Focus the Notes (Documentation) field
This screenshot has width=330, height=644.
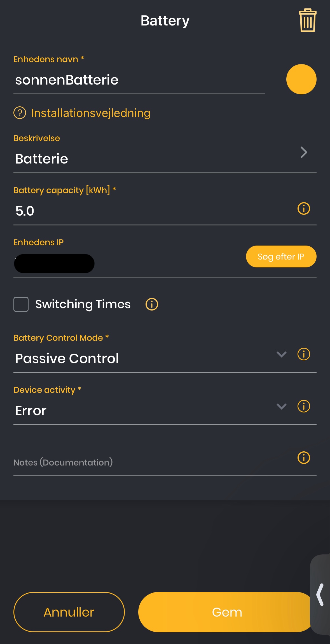tap(151, 462)
